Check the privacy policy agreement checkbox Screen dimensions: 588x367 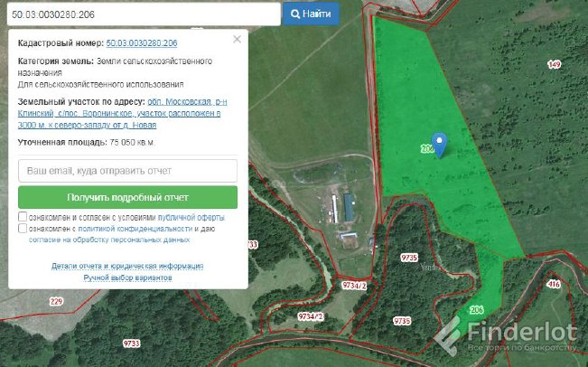pos(23,230)
